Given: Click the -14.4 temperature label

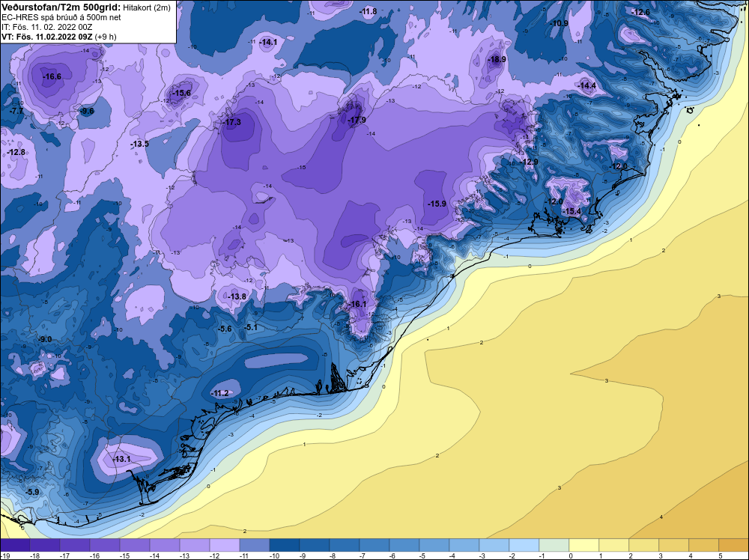Looking at the screenshot, I should (x=587, y=86).
